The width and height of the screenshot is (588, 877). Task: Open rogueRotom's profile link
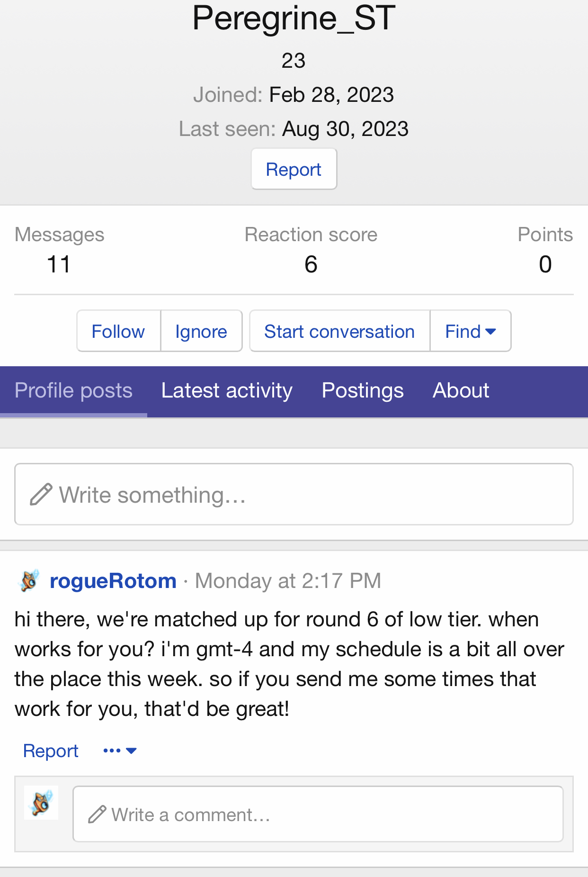(x=113, y=581)
